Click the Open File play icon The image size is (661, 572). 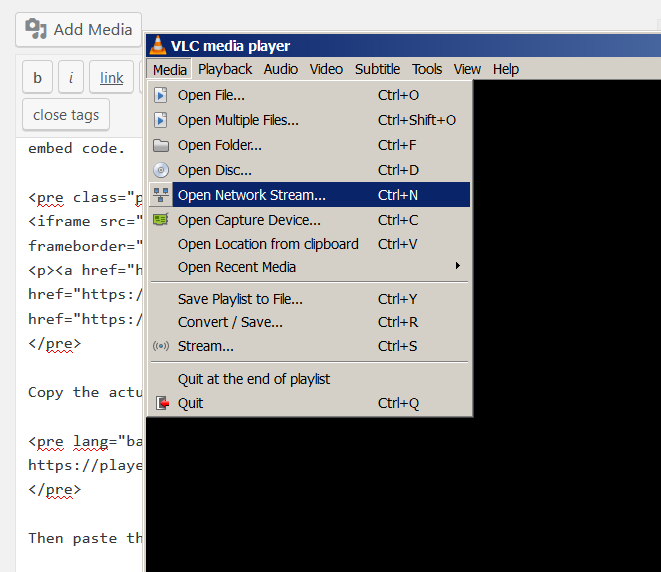[x=161, y=95]
